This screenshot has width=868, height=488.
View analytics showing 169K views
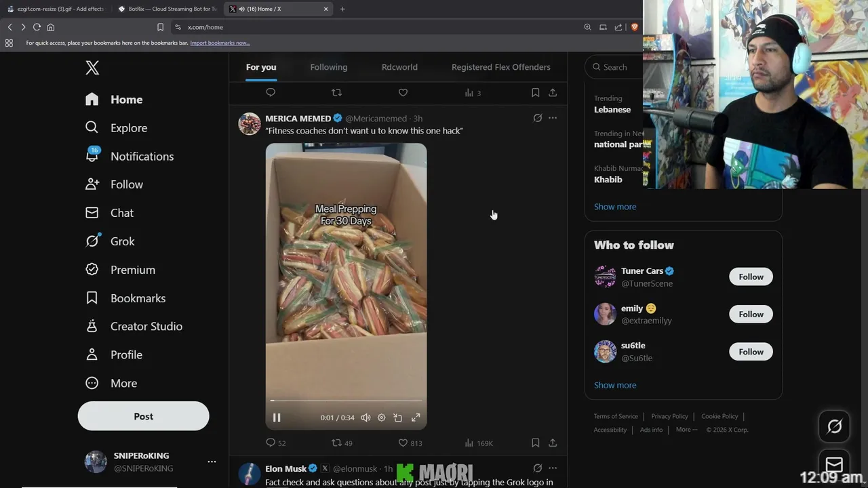(x=478, y=443)
